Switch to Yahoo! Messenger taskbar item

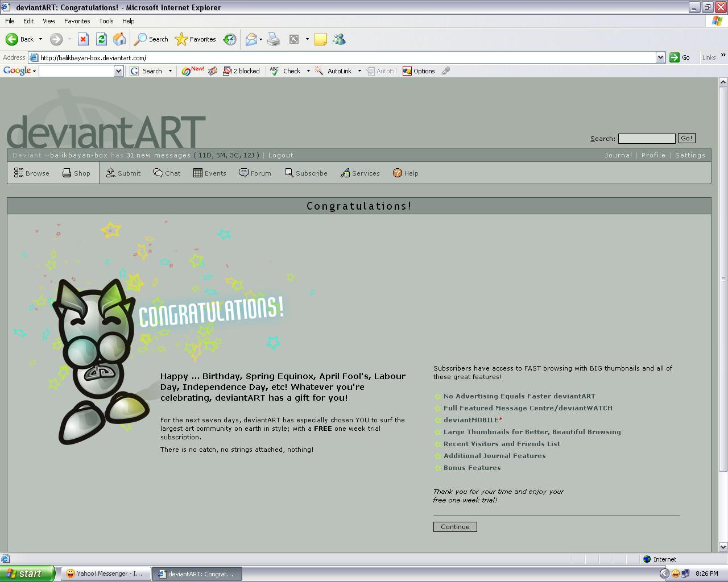[106, 574]
